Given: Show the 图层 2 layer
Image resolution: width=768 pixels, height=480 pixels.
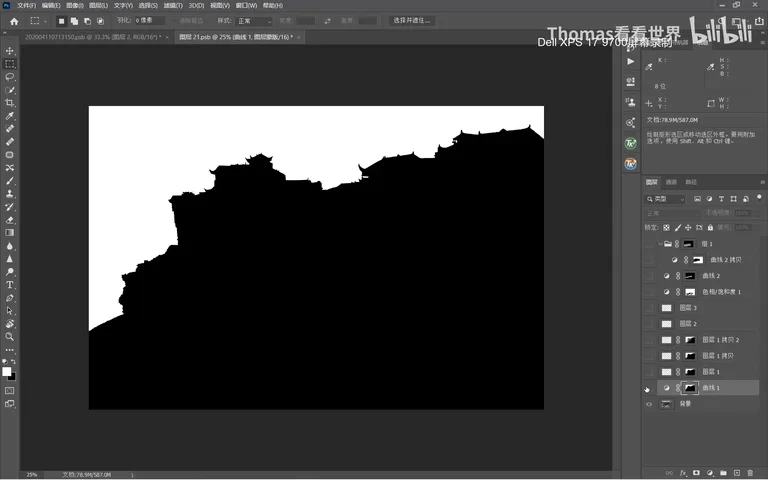Looking at the screenshot, I should [x=649, y=324].
